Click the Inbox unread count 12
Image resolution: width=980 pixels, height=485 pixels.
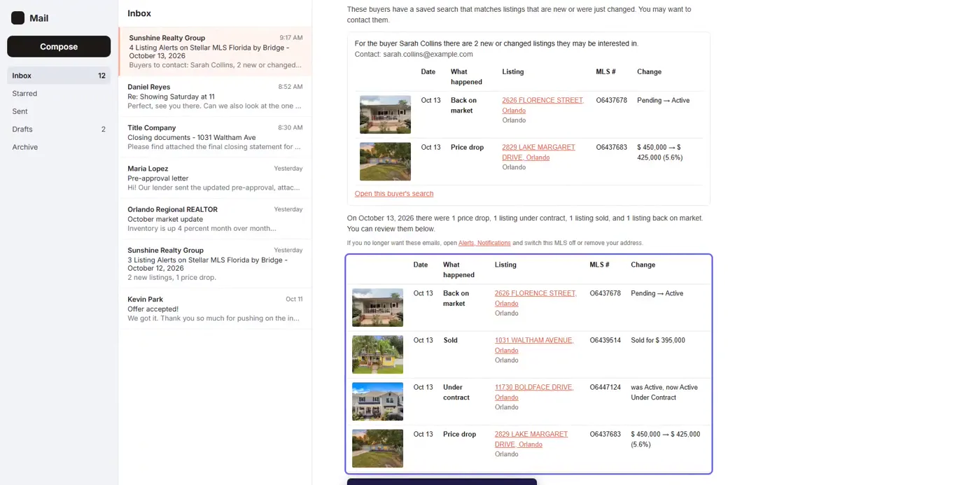[101, 76]
